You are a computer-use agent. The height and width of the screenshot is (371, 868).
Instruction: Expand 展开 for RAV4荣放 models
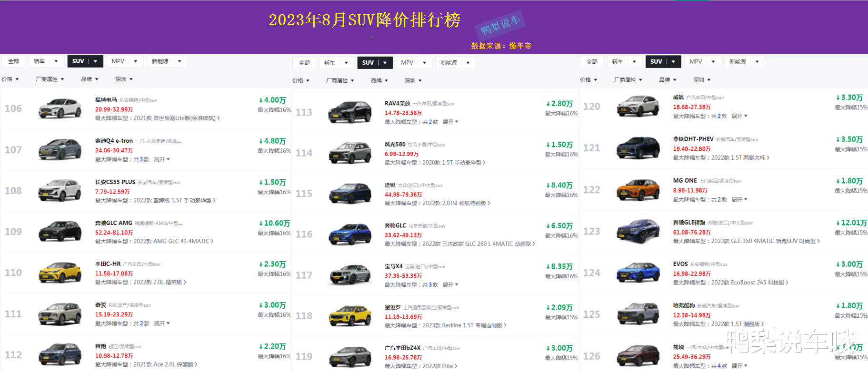pos(450,122)
